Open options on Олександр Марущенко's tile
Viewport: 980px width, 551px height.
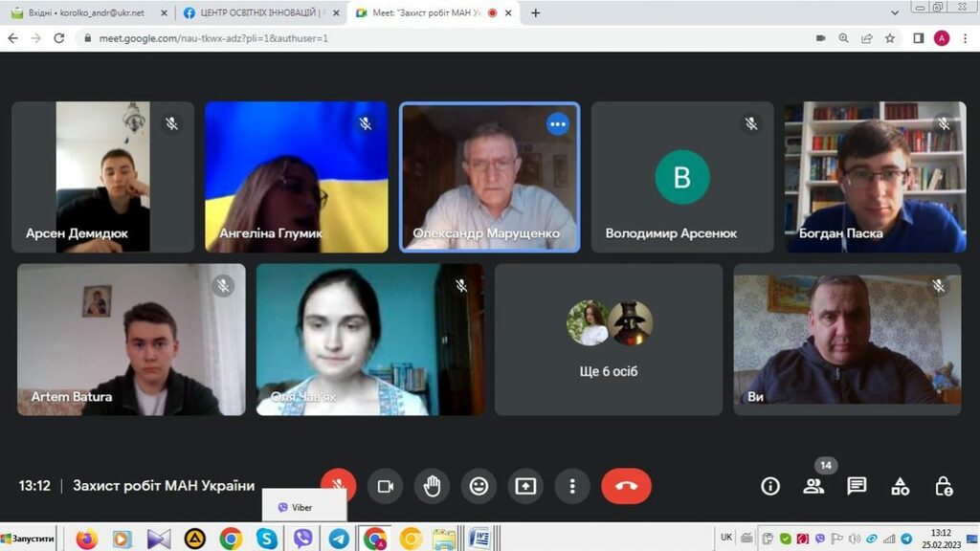(558, 124)
